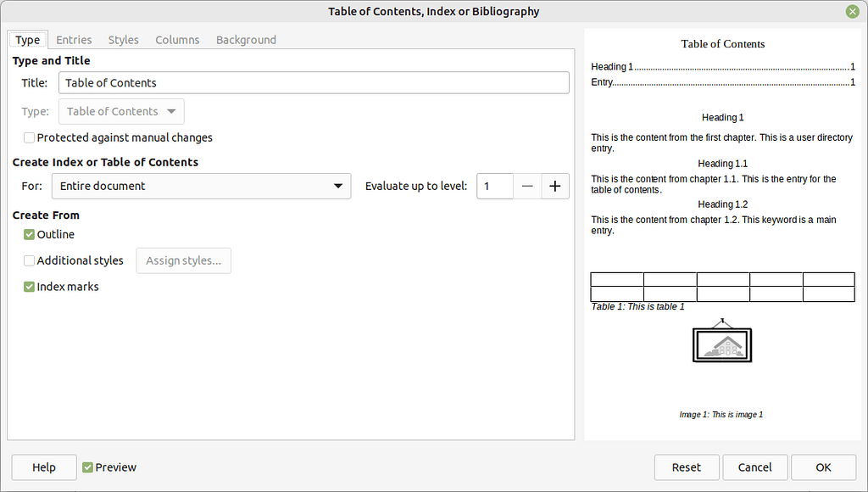Click the Help button
Viewport: 868px width, 492px height.
(43, 467)
